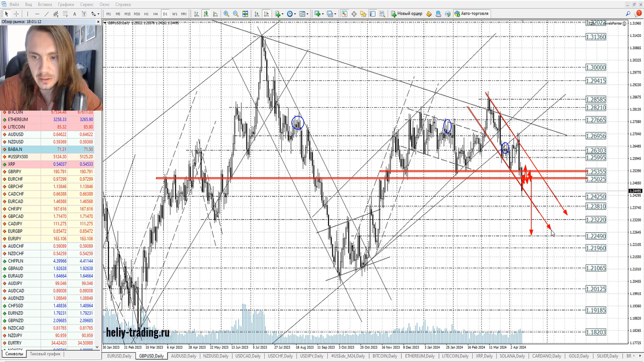Toggle Market Watch window icon
644x362 pixels.
(x=344, y=13)
